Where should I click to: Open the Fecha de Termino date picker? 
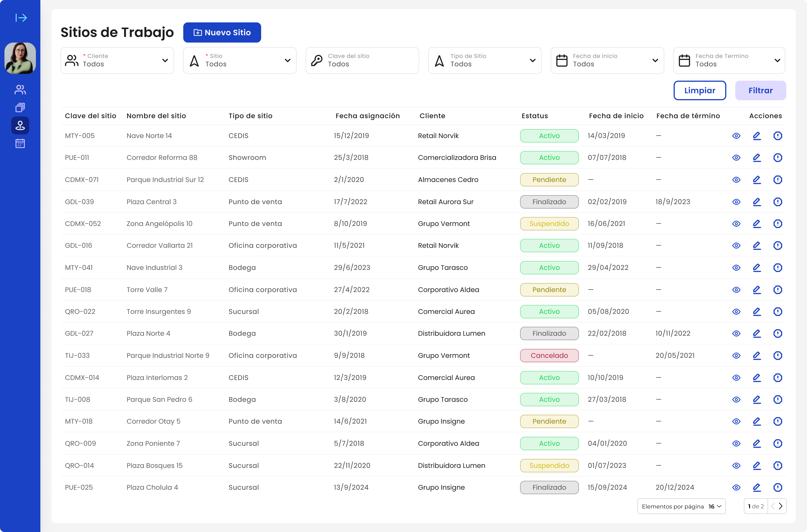(x=729, y=60)
